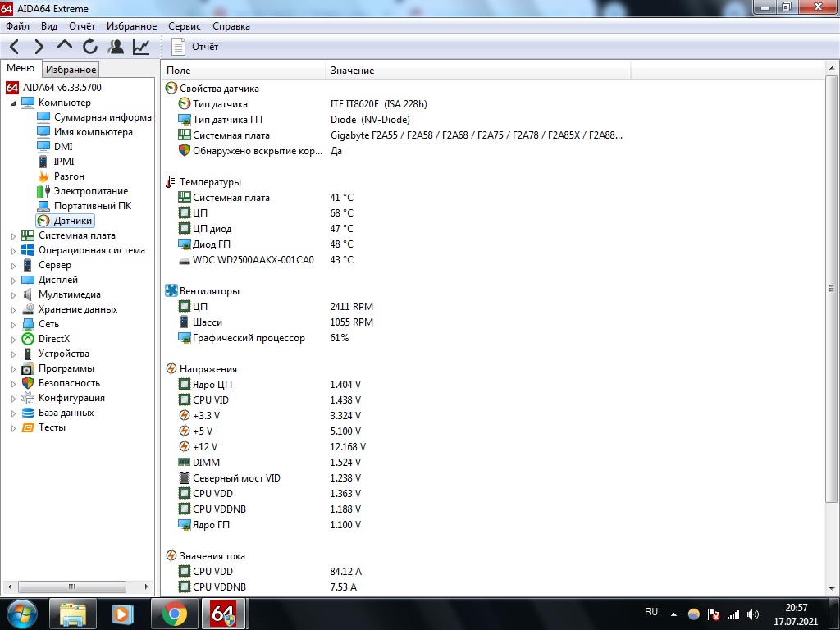This screenshot has width=840, height=630.
Task: Go up one level with the Up arrow
Action: click(x=64, y=46)
